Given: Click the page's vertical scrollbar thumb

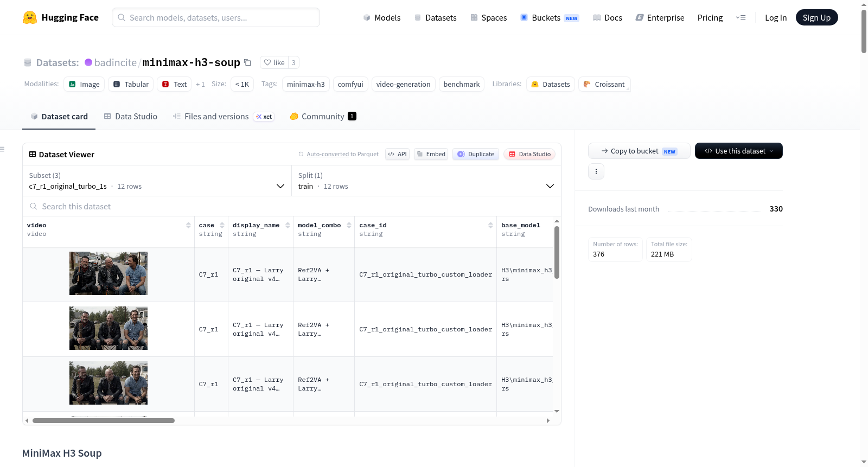Looking at the screenshot, I should click(864, 31).
